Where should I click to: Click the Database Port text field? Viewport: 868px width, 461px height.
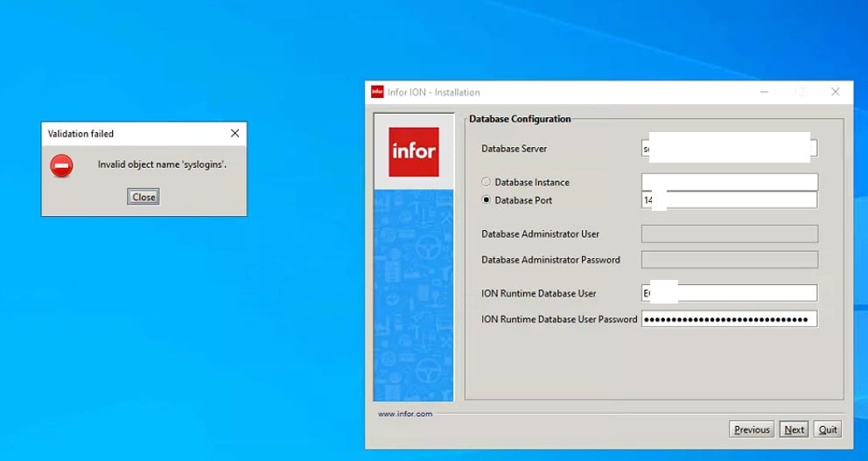(x=729, y=200)
